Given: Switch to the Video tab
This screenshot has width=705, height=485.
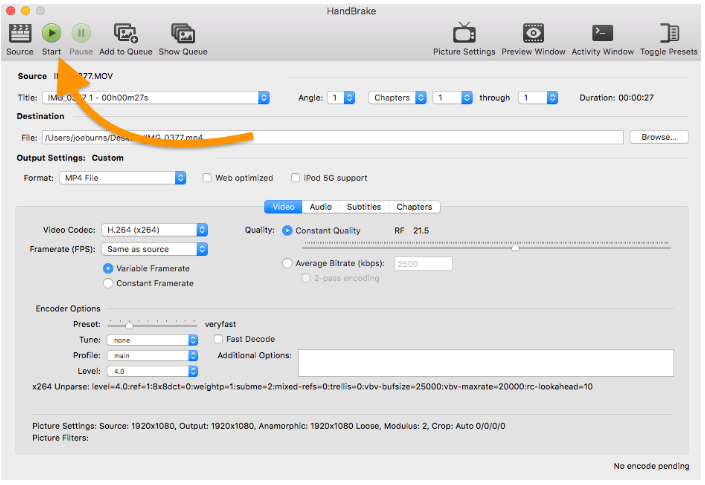Looking at the screenshot, I should point(283,207).
